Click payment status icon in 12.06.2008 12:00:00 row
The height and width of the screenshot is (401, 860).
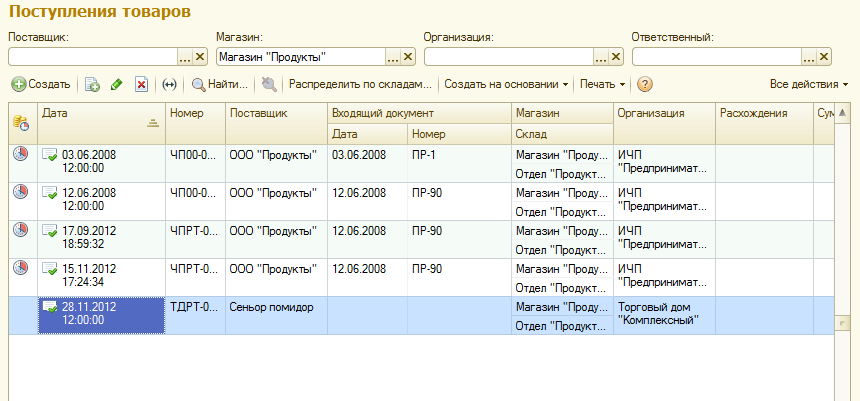(x=20, y=191)
